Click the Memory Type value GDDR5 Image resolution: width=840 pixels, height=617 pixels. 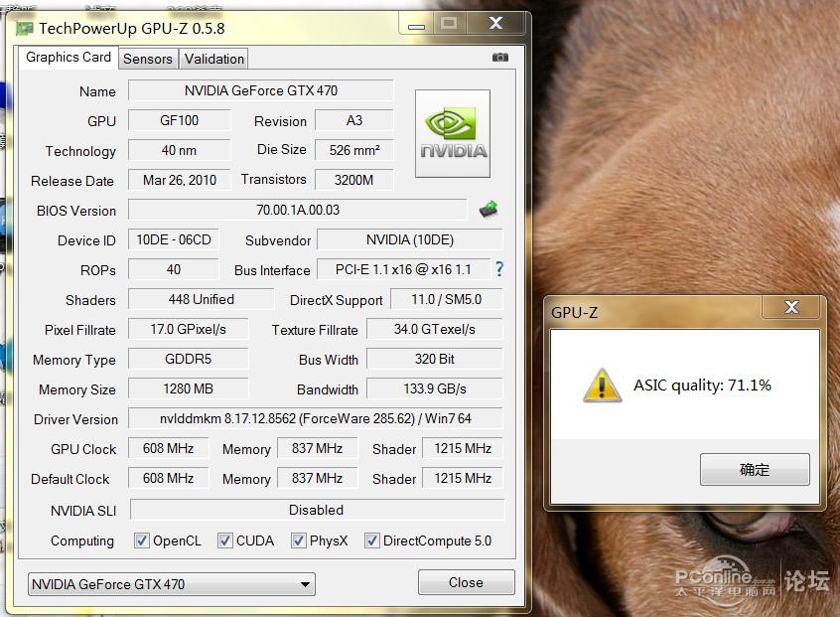188,359
